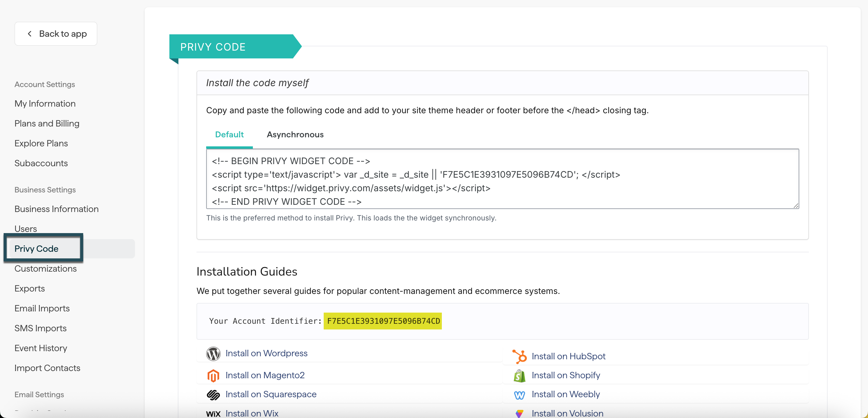Viewport: 868px width, 418px height.
Task: Click the Weebly logo icon
Action: [519, 395]
